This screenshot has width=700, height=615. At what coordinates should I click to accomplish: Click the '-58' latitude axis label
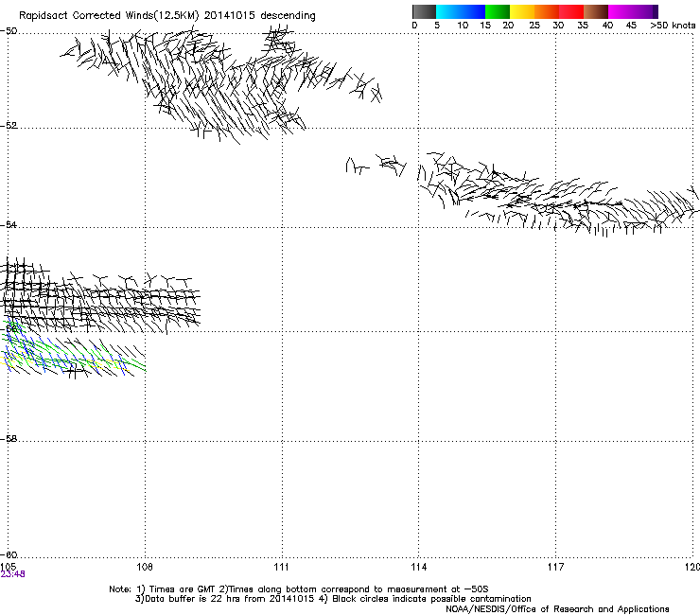point(9,439)
